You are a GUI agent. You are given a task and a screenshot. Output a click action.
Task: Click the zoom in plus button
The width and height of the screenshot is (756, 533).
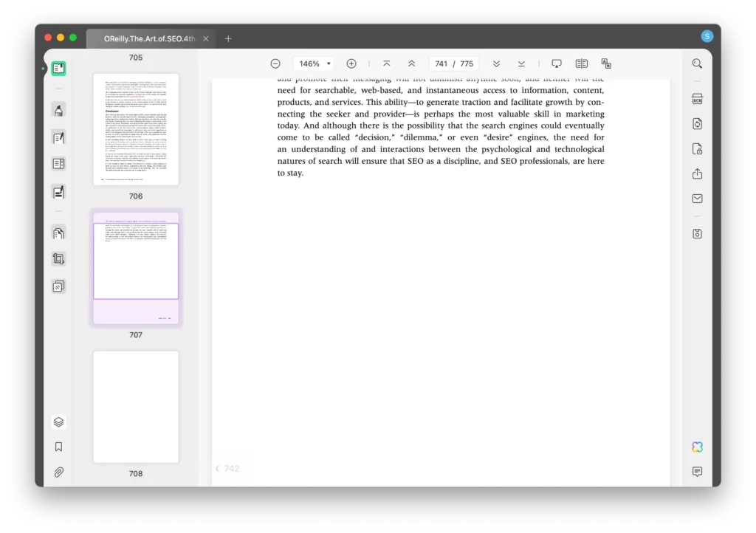pos(351,64)
